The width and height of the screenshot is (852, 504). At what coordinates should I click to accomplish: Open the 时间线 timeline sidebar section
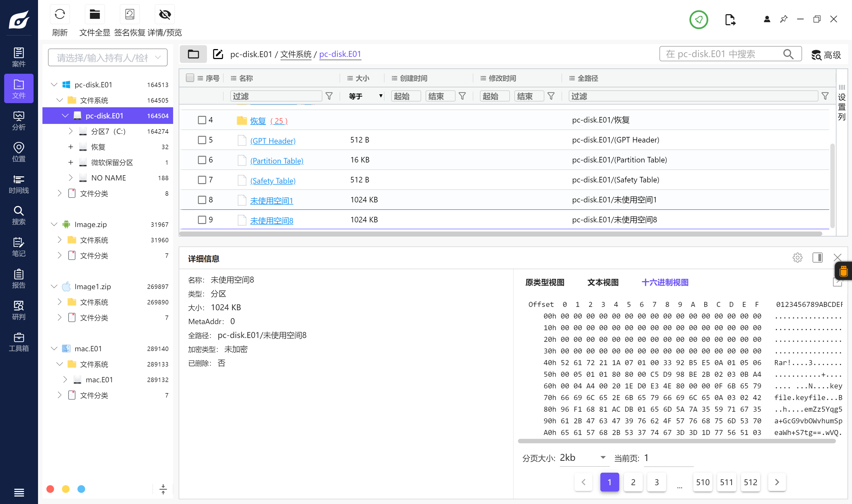pyautogui.click(x=19, y=184)
